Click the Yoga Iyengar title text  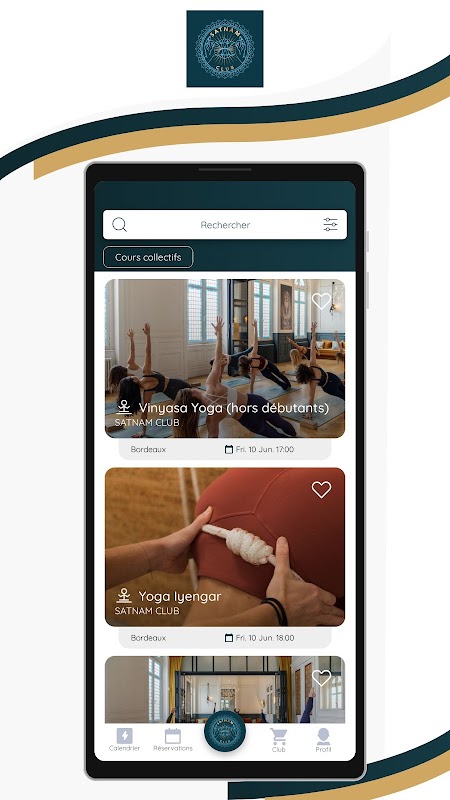coord(180,596)
